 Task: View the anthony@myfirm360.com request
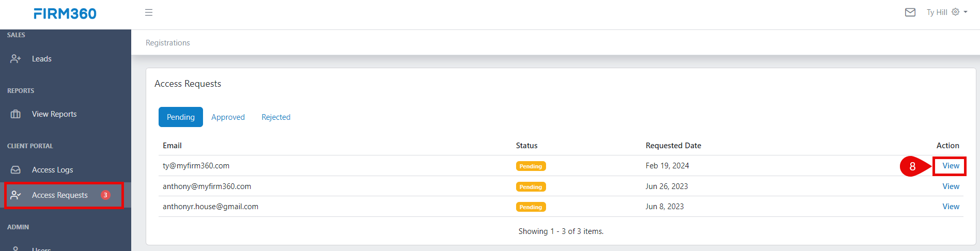[951, 186]
